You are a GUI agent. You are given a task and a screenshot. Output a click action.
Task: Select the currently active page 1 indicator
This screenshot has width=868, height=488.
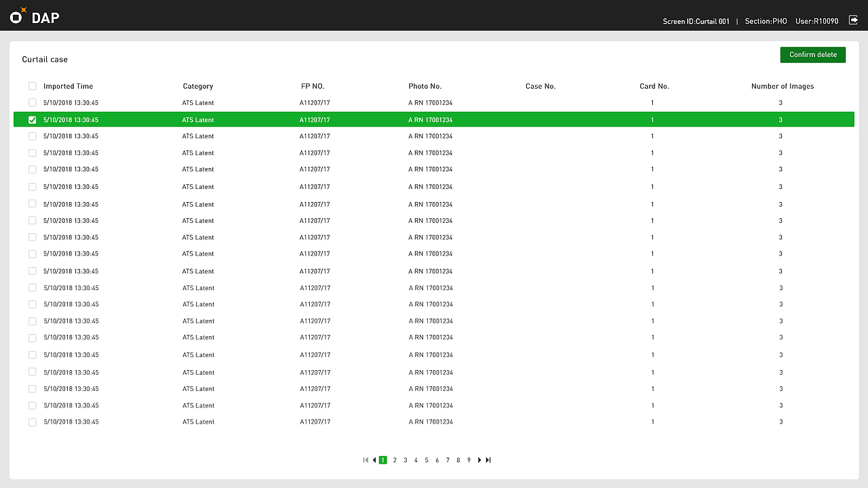pyautogui.click(x=382, y=460)
